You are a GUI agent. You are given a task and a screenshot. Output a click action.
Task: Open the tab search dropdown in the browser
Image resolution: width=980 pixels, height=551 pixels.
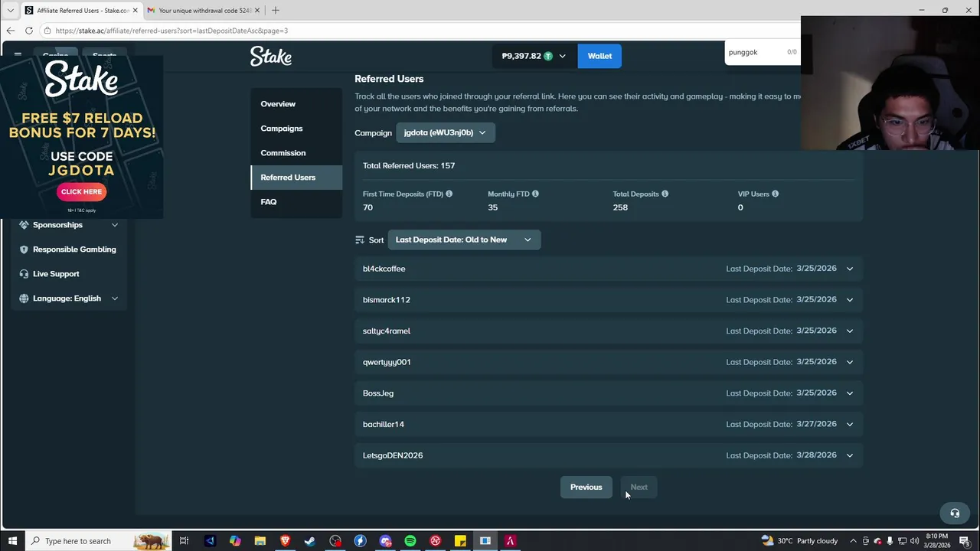tap(10, 11)
